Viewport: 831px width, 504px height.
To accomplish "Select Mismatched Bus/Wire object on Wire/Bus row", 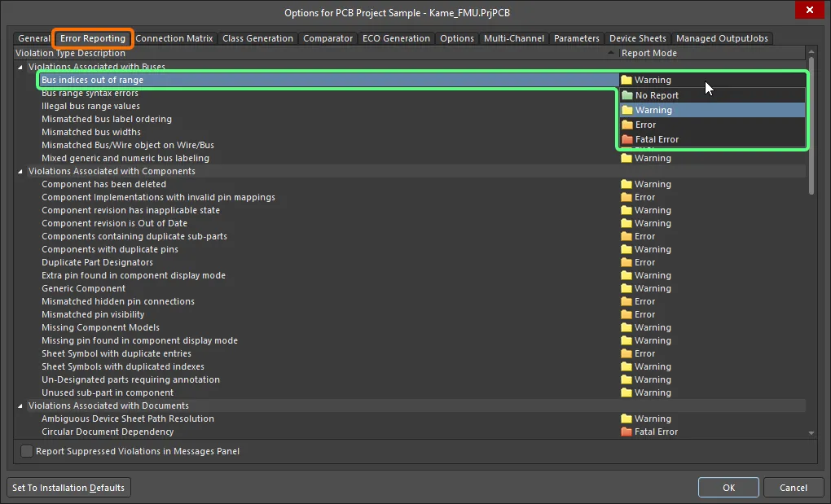I will pos(128,145).
